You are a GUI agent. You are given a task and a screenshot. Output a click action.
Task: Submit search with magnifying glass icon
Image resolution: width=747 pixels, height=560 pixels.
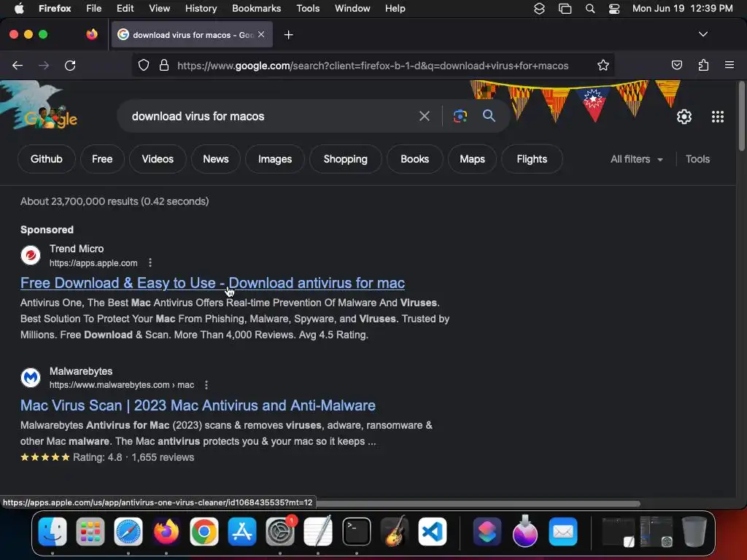pyautogui.click(x=489, y=115)
